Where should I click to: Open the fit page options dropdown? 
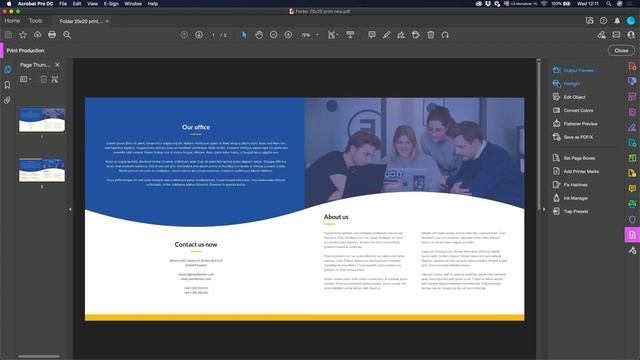333,35
